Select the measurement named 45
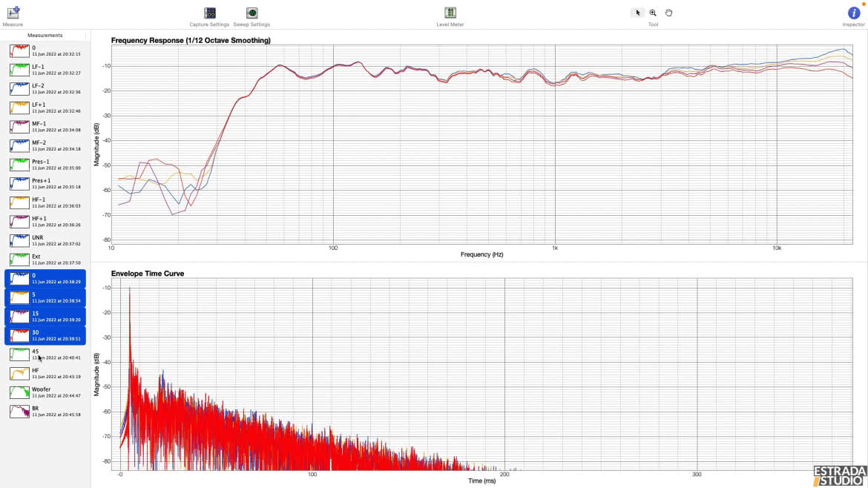 click(x=45, y=355)
